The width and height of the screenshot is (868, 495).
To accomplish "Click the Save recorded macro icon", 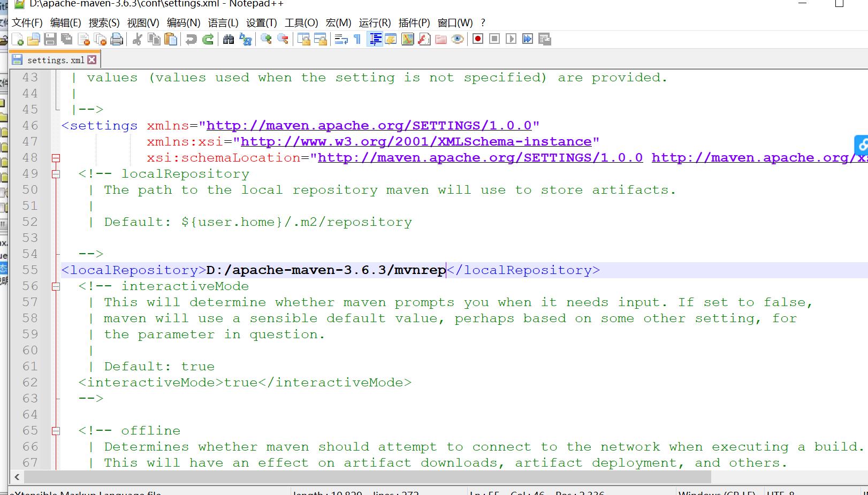I will 545,39.
